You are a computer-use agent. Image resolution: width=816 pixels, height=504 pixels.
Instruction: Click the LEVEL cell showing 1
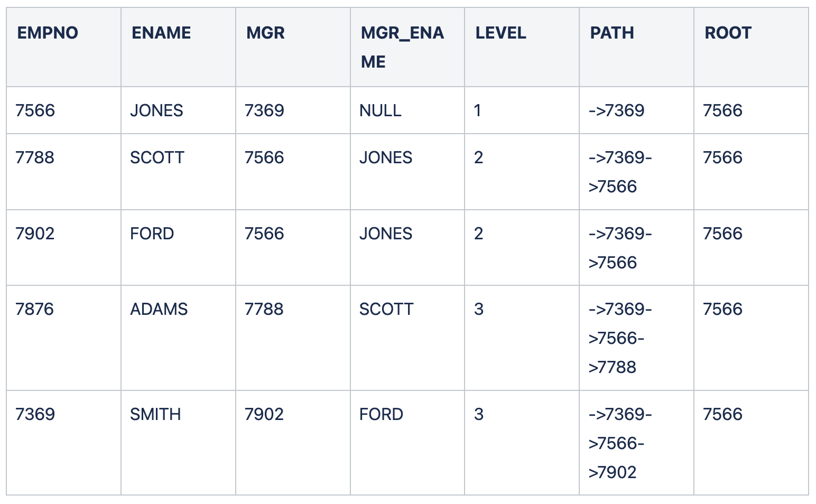(x=478, y=110)
